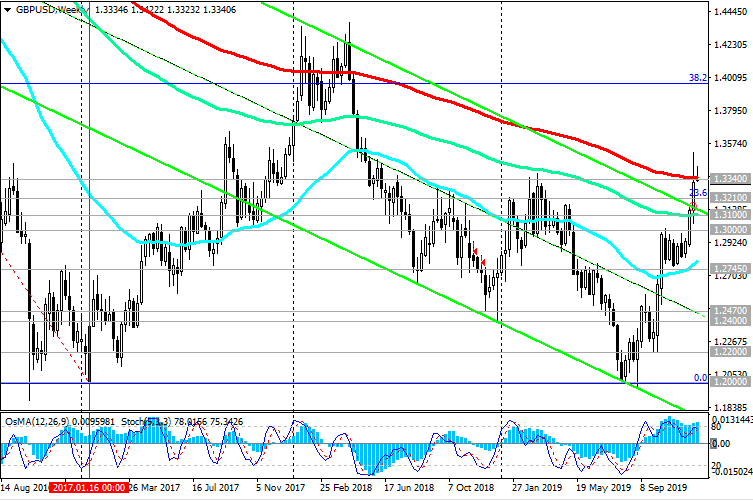
Task: Click the 1.31000 price level label
Action: [731, 215]
